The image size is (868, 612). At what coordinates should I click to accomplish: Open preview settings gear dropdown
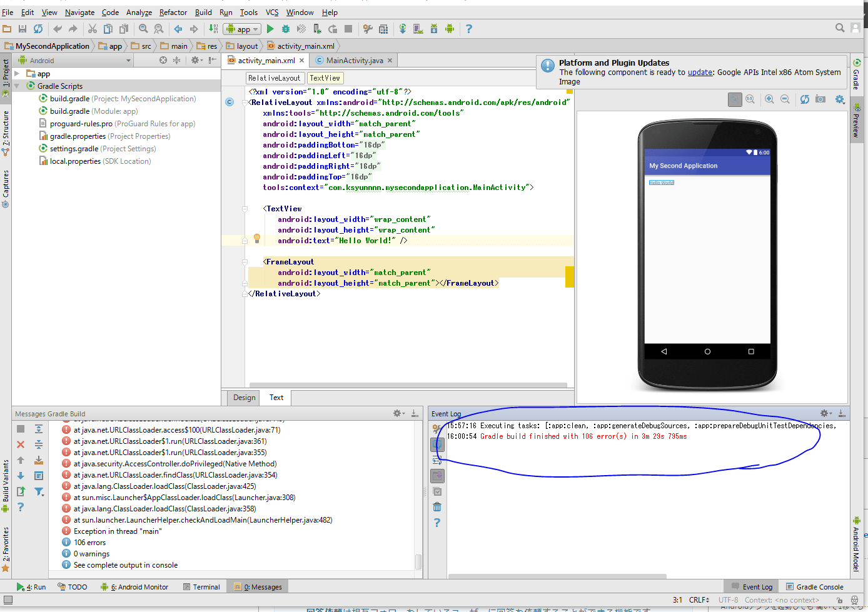(840, 99)
